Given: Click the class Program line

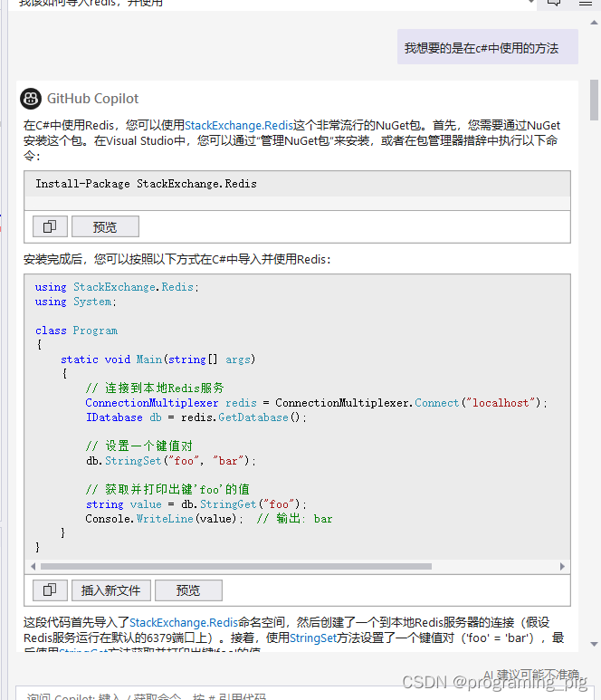Looking at the screenshot, I should [76, 331].
